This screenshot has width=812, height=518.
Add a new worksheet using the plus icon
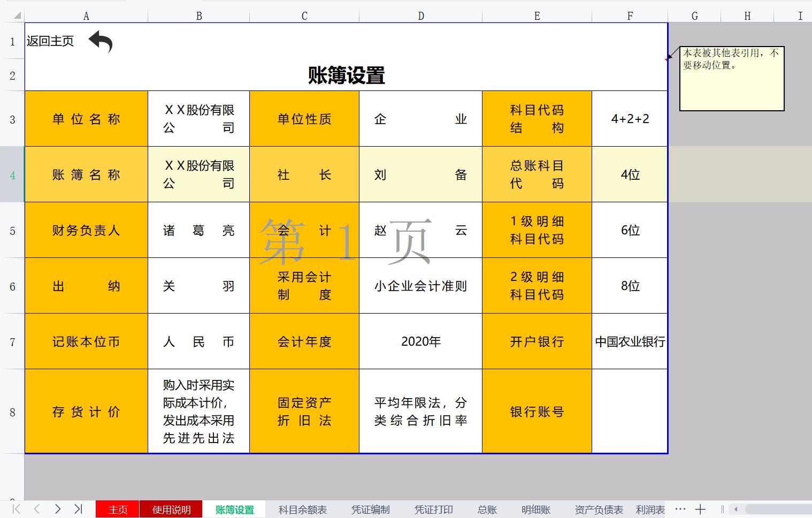701,509
